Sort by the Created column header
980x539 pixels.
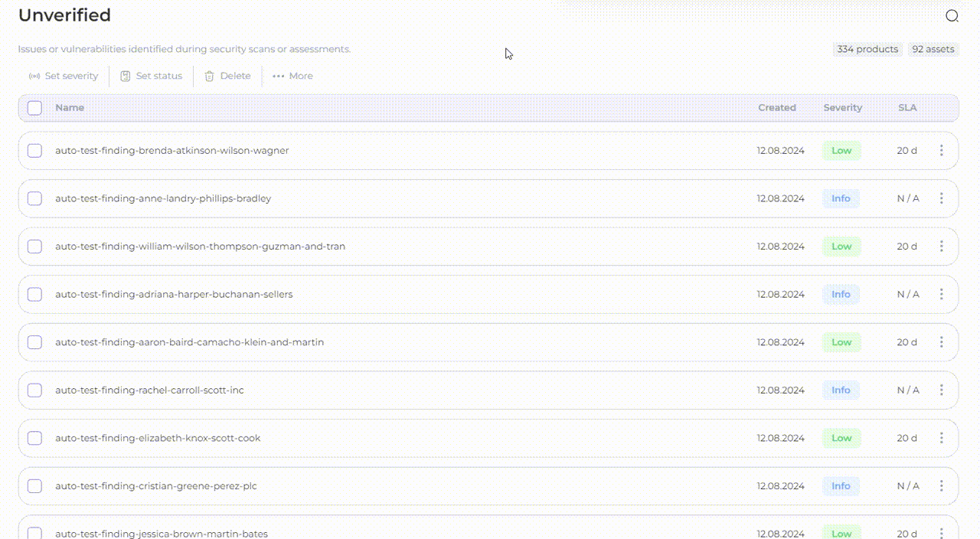point(776,108)
